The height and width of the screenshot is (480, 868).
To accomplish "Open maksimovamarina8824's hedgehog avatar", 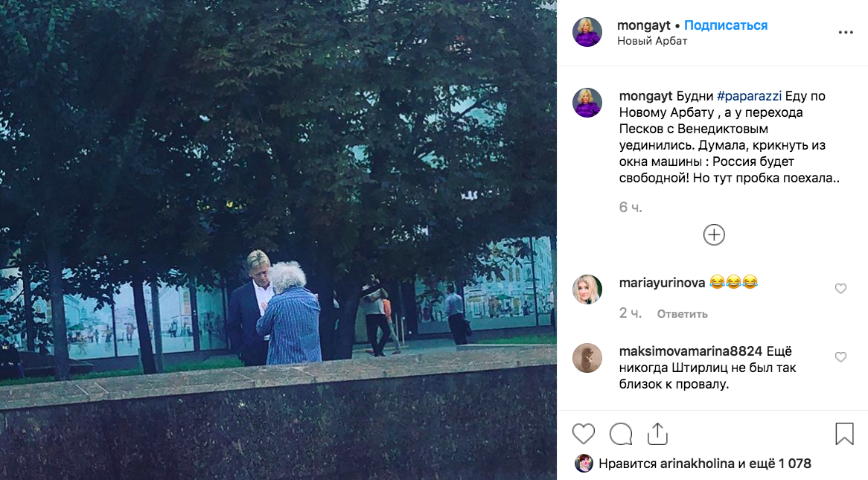I will [587, 358].
